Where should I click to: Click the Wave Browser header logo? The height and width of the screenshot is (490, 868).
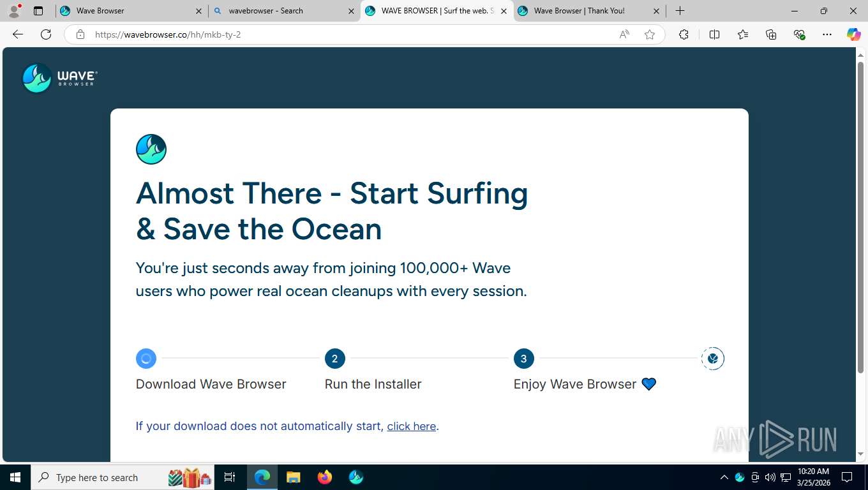click(x=59, y=78)
